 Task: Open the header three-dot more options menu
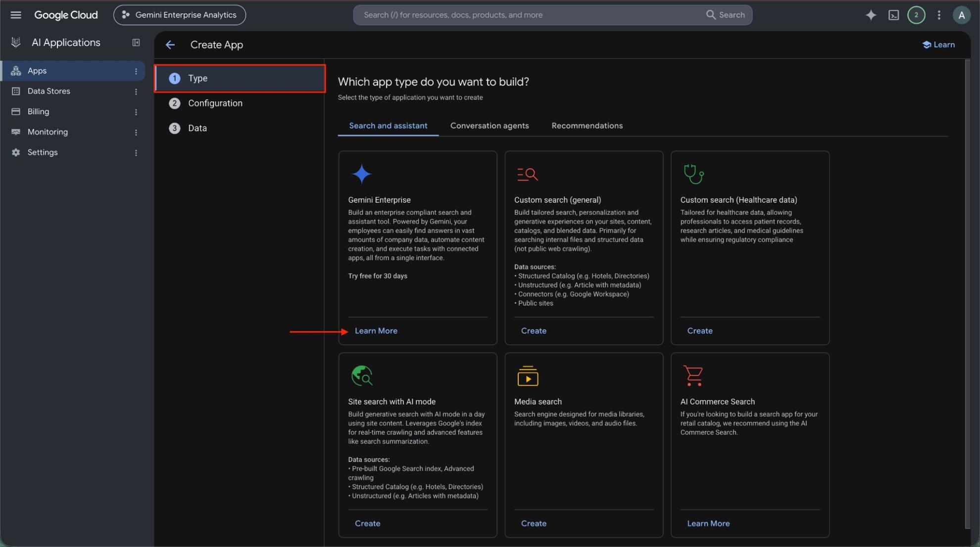click(939, 15)
